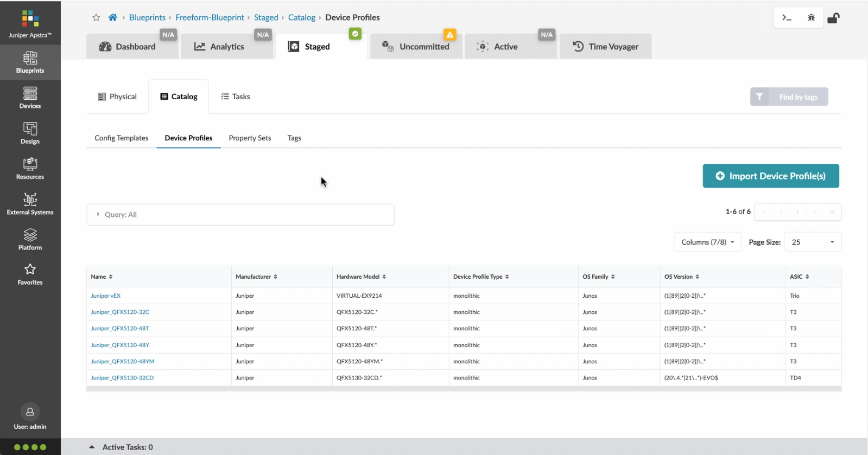Sort table by Hardware Model column
Image resolution: width=868 pixels, height=455 pixels.
pos(361,277)
